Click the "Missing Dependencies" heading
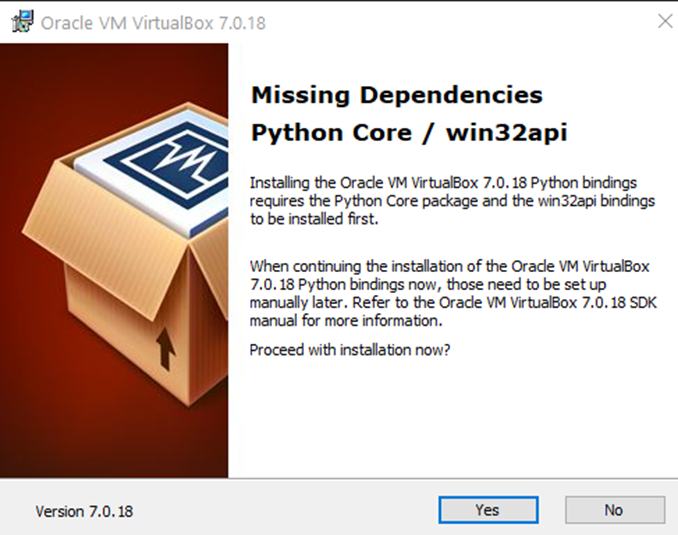Screen dimensions: 678x535 pyautogui.click(x=396, y=95)
